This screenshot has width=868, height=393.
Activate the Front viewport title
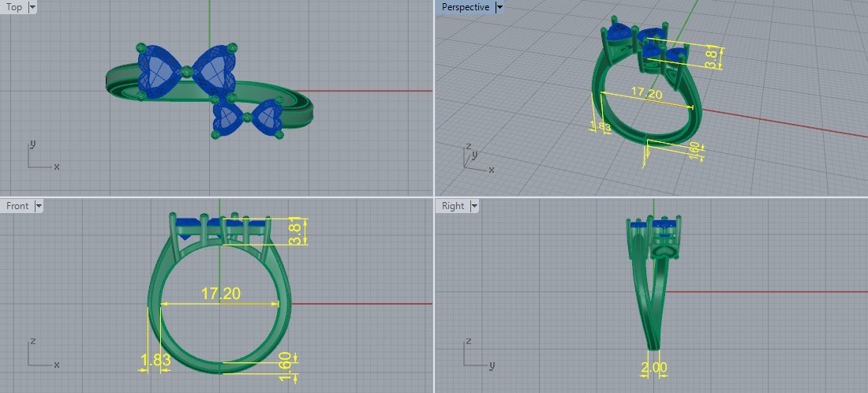click(x=17, y=206)
